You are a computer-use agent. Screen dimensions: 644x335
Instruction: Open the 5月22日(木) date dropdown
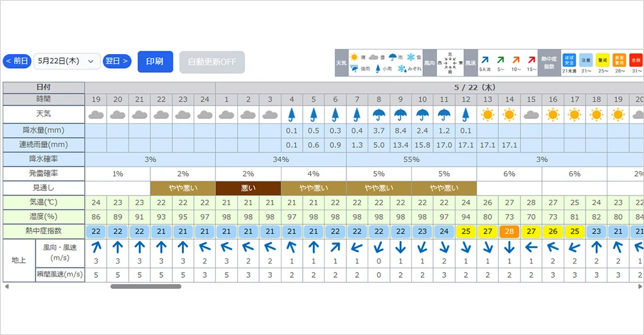point(67,61)
